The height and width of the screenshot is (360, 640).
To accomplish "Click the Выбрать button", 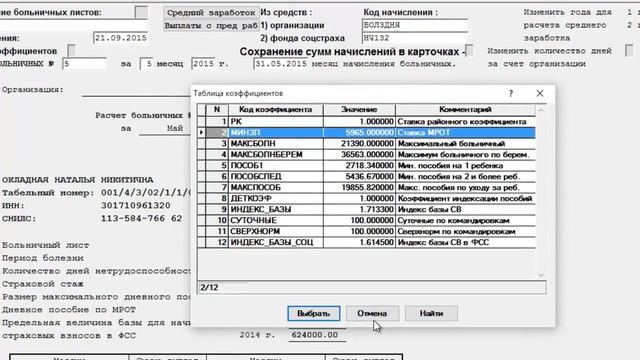I will [x=313, y=313].
